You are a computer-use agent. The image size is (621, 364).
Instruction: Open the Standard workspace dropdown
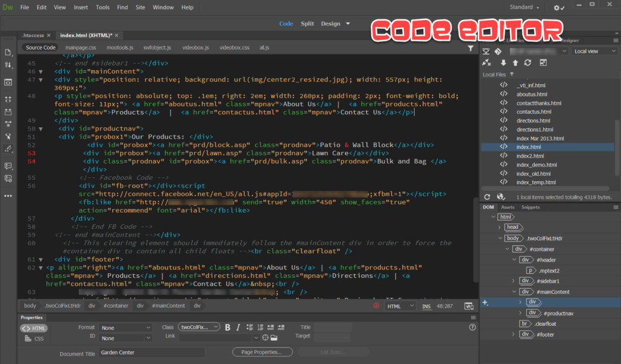tap(525, 7)
